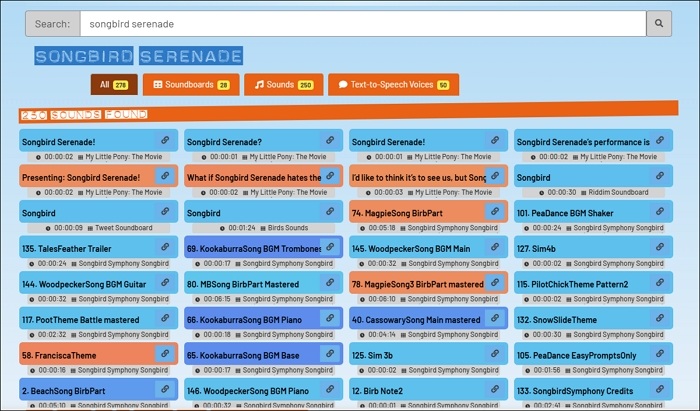
Task: Click link icon on Tweet Soundboard Songbird
Action: (165, 211)
